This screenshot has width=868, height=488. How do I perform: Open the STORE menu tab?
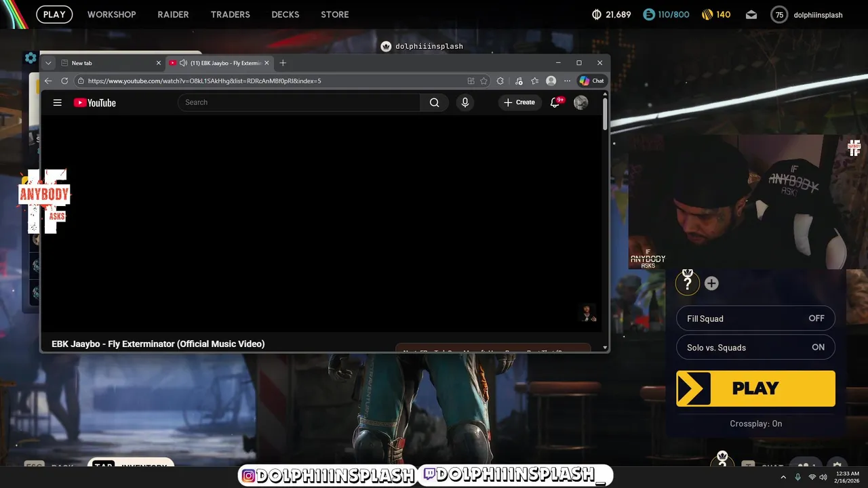(x=335, y=14)
